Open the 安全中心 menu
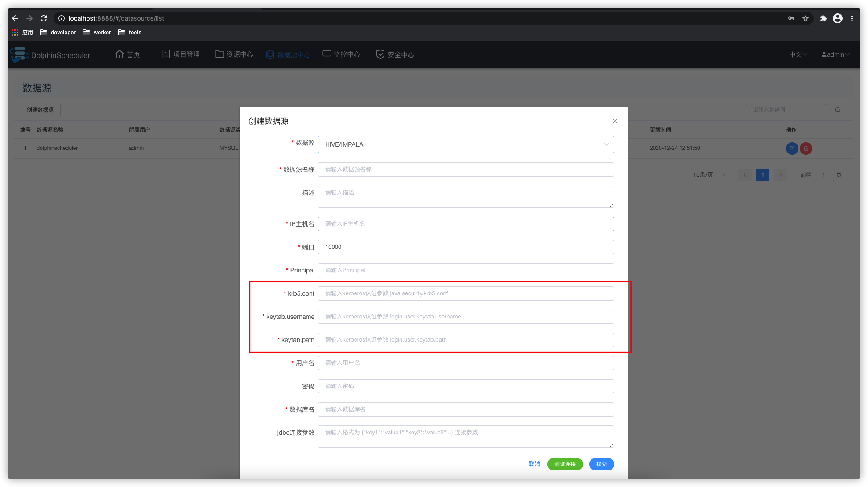 (395, 54)
